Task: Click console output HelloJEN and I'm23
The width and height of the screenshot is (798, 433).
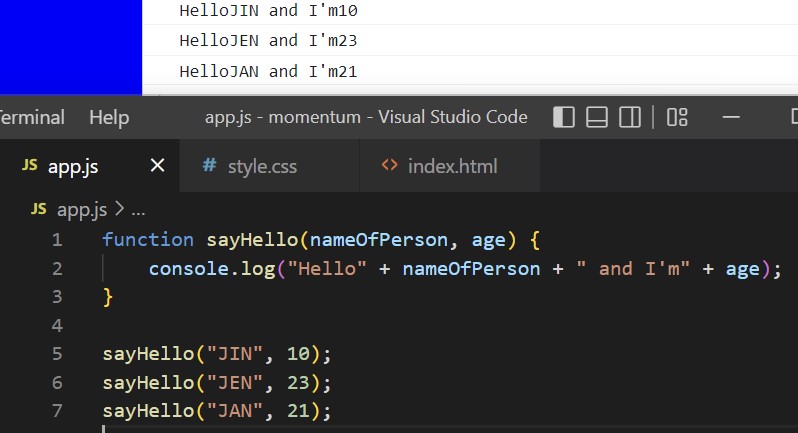Action: pyautogui.click(x=268, y=41)
